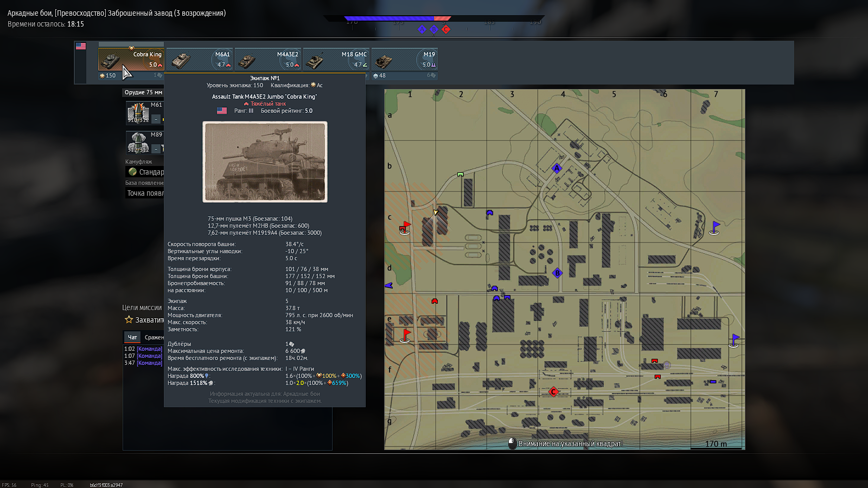Click the 1:02 [Команда] chat message

pos(143,349)
